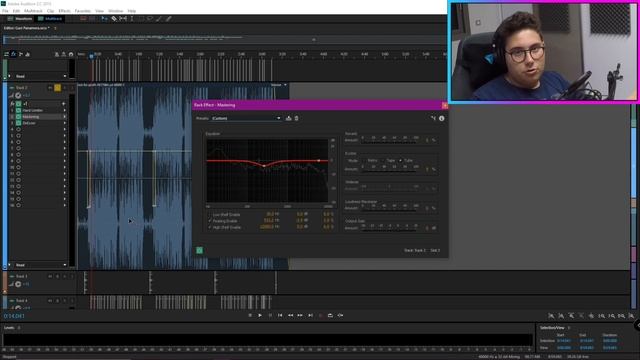This screenshot has width=640, height=360.
Task: Open the Favorites menu
Action: click(x=83, y=11)
